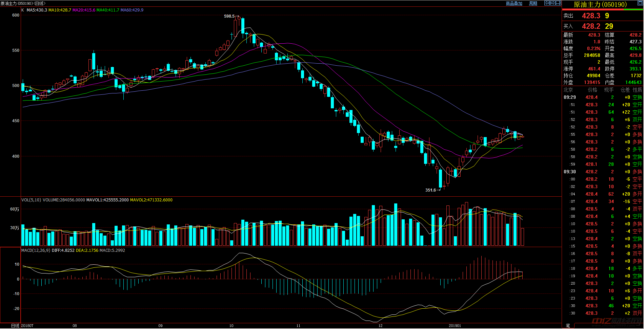This screenshot has height=329, width=644.
Task: Click the 结算 settlement value 428.2
Action: tap(636, 35)
